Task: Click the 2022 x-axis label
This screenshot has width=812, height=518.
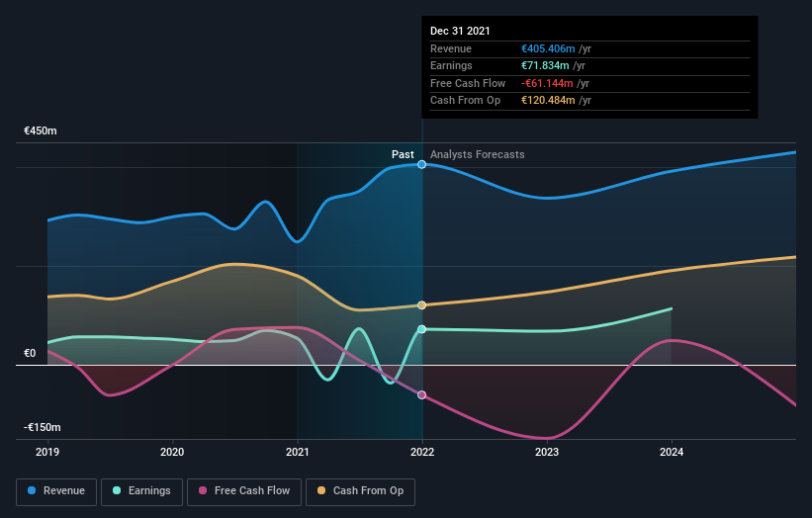Action: (x=422, y=452)
